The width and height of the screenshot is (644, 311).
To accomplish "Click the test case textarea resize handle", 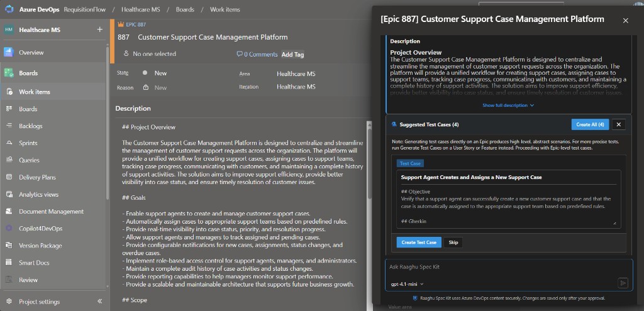I will [x=615, y=223].
